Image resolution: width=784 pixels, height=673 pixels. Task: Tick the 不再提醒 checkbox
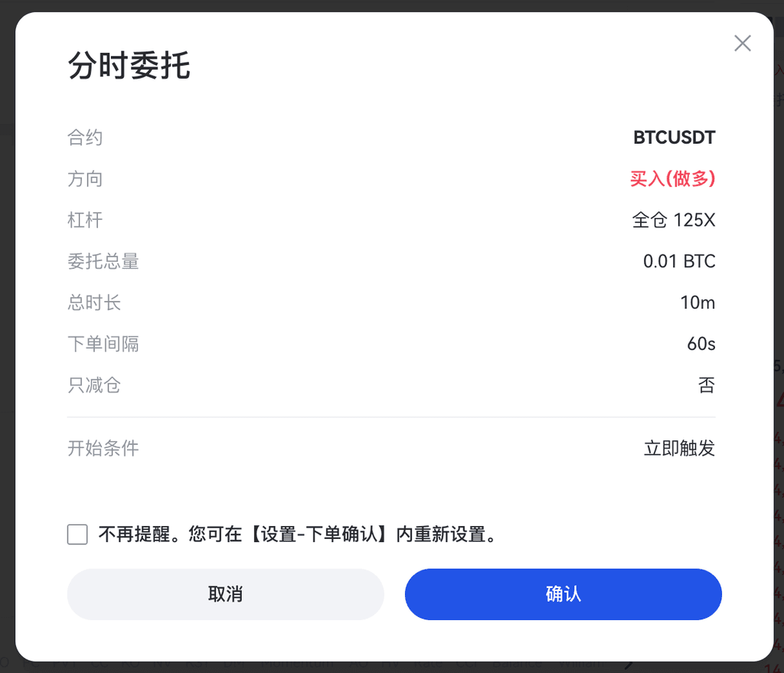[77, 534]
